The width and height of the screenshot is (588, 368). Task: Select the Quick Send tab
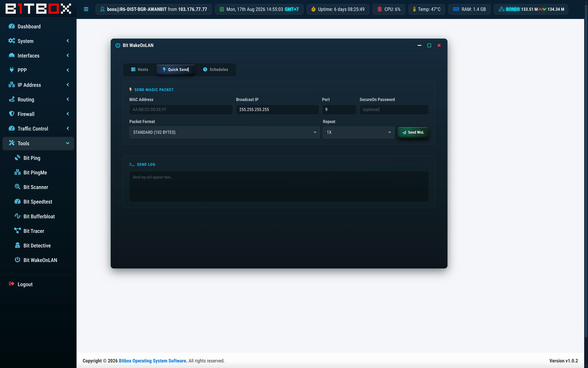(x=176, y=70)
